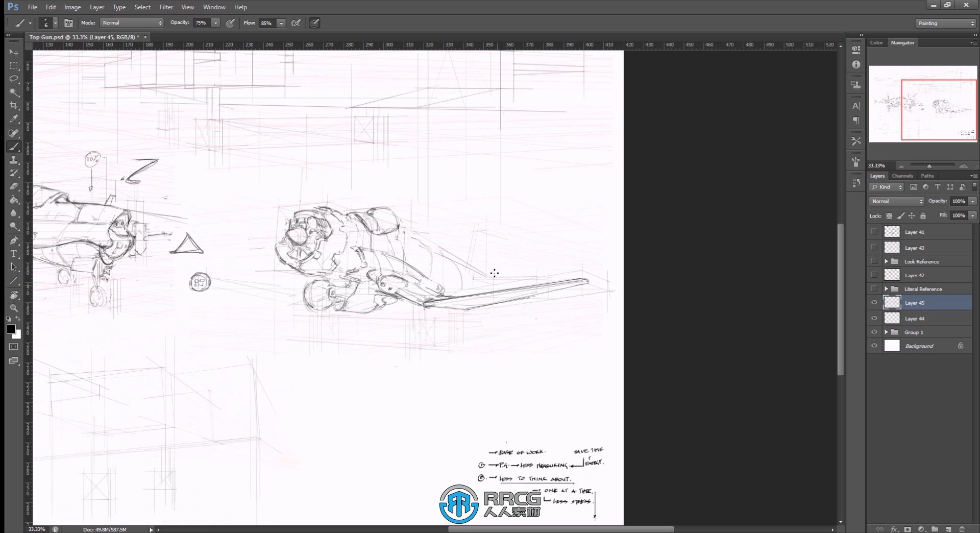Open the Filter menu
The height and width of the screenshot is (533, 980).
pos(166,7)
